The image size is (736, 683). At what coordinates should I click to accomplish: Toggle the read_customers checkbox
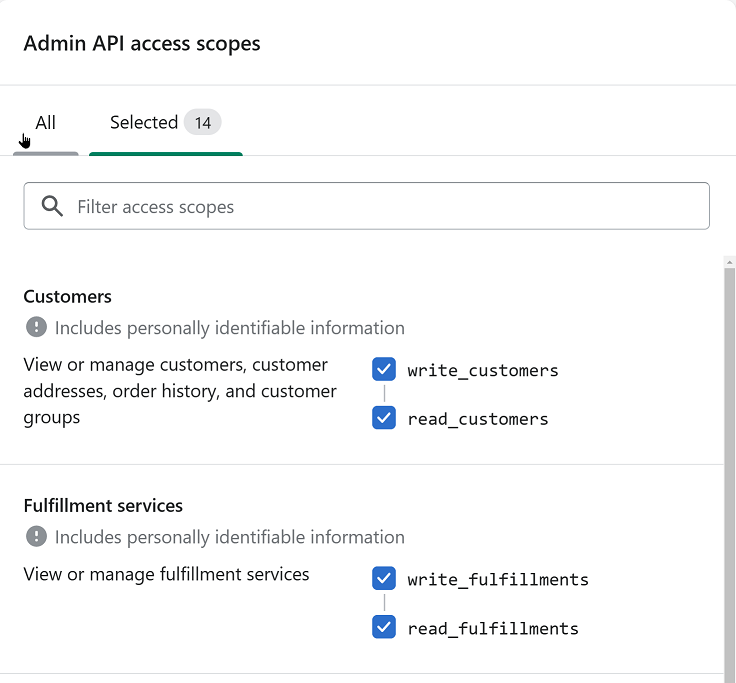384,418
